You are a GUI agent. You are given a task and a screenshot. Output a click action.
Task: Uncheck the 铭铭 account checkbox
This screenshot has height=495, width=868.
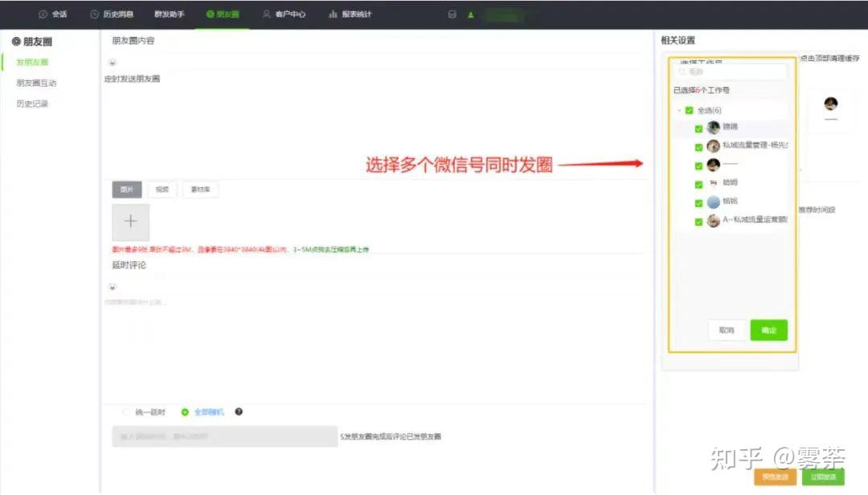(698, 203)
